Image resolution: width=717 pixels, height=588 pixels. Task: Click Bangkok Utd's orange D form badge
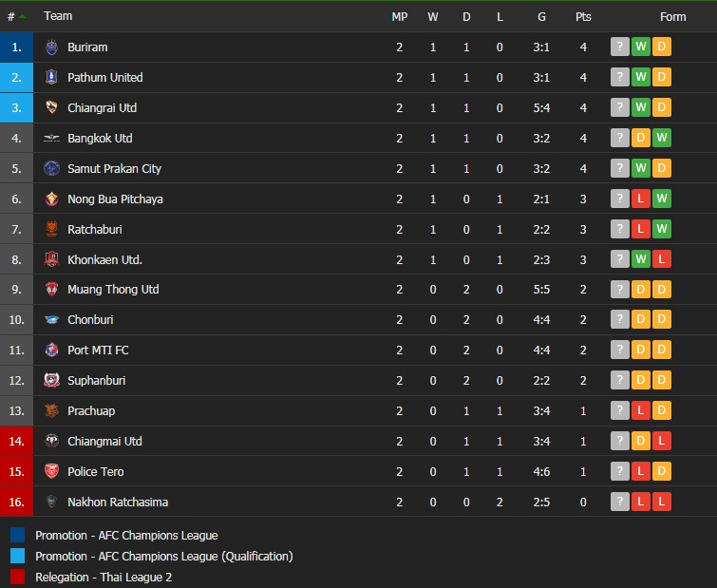[x=641, y=138]
